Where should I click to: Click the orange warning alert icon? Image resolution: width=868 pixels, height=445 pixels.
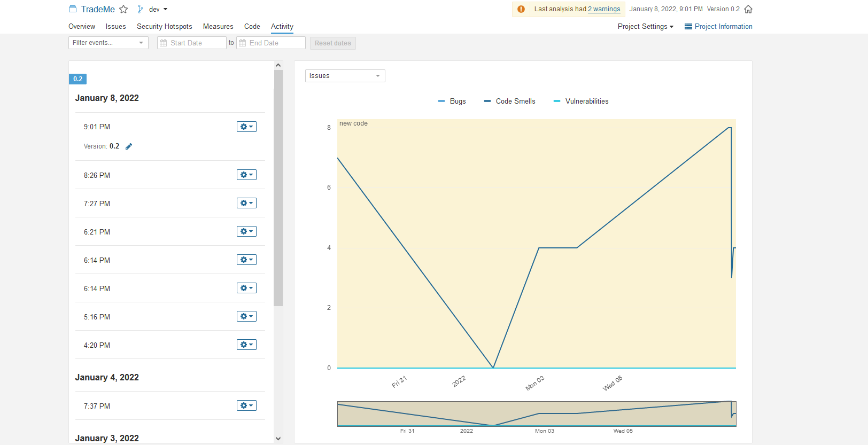tap(521, 9)
